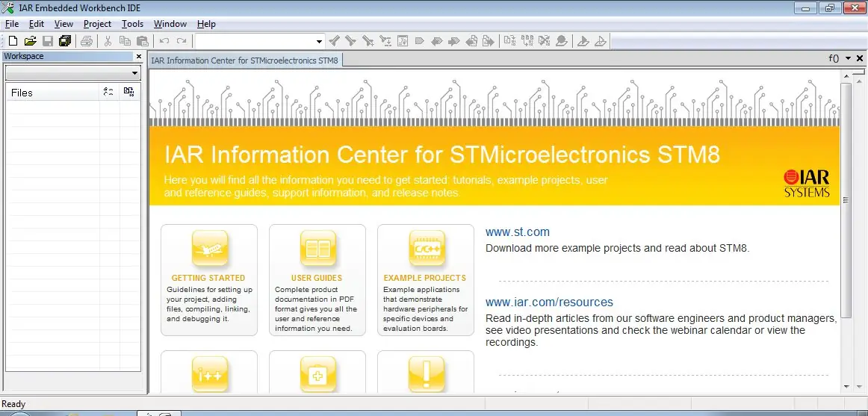The image size is (868, 416).
Task: Click the support cross card icon
Action: (x=317, y=373)
